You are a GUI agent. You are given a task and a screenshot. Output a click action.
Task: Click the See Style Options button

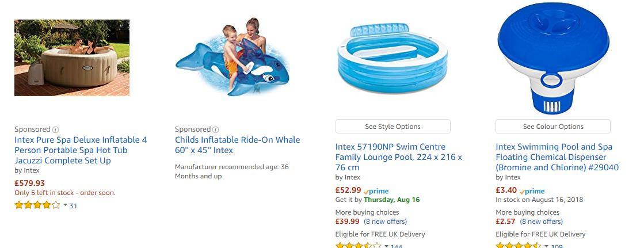(393, 127)
